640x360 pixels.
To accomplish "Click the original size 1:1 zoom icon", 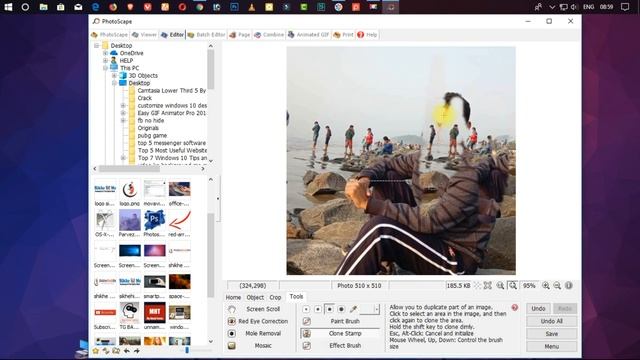I will pyautogui.click(x=500, y=286).
